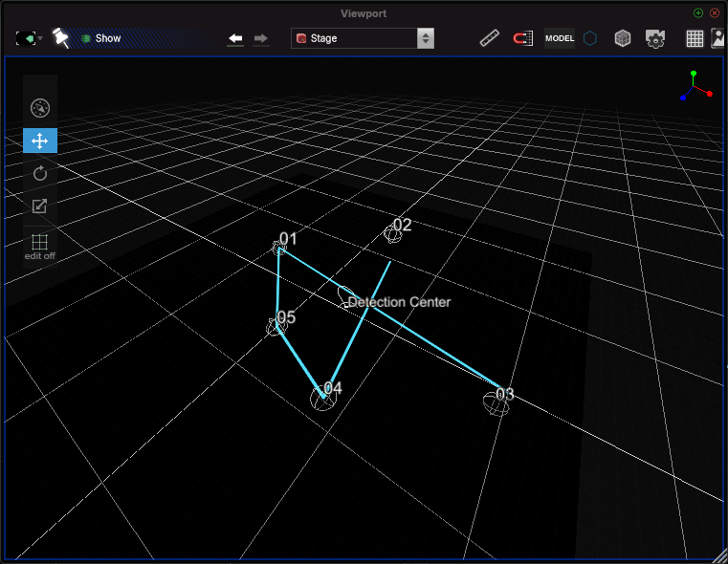The width and height of the screenshot is (728, 564).
Task: Expand the camera view selector arrow
Action: click(41, 38)
